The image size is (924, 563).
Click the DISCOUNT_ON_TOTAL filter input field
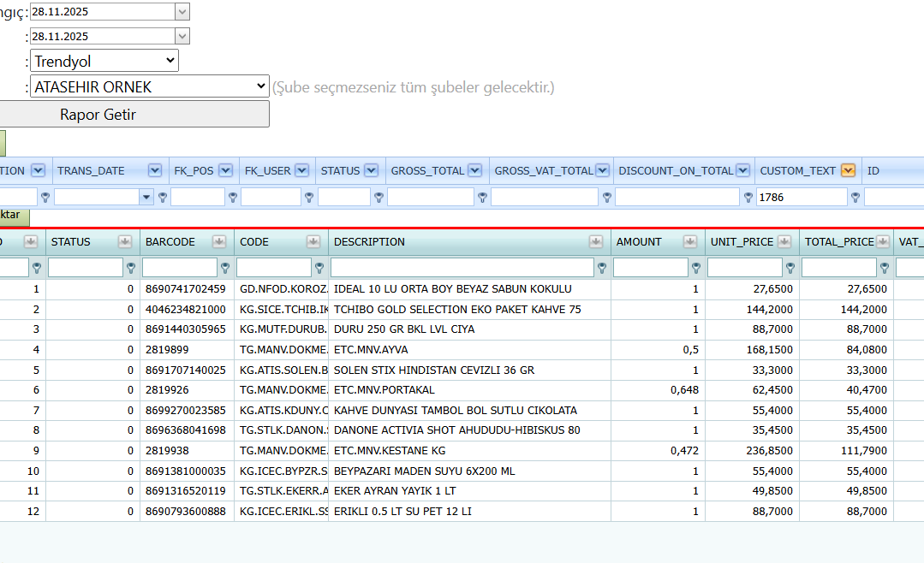(x=677, y=198)
